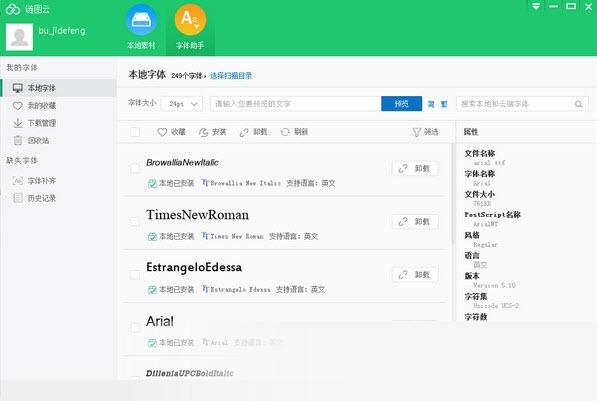Click the Version 5.10 value
This screenshot has height=401, width=597.
pos(494,285)
